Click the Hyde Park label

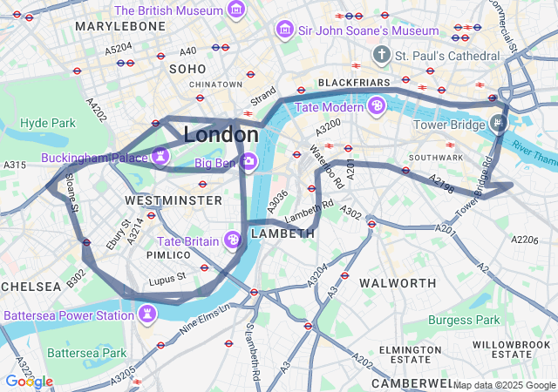pyautogui.click(x=48, y=123)
